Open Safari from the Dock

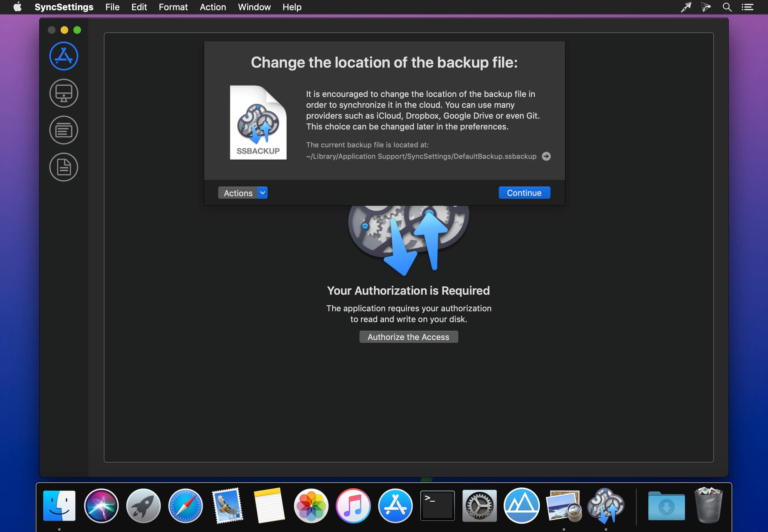click(x=185, y=505)
